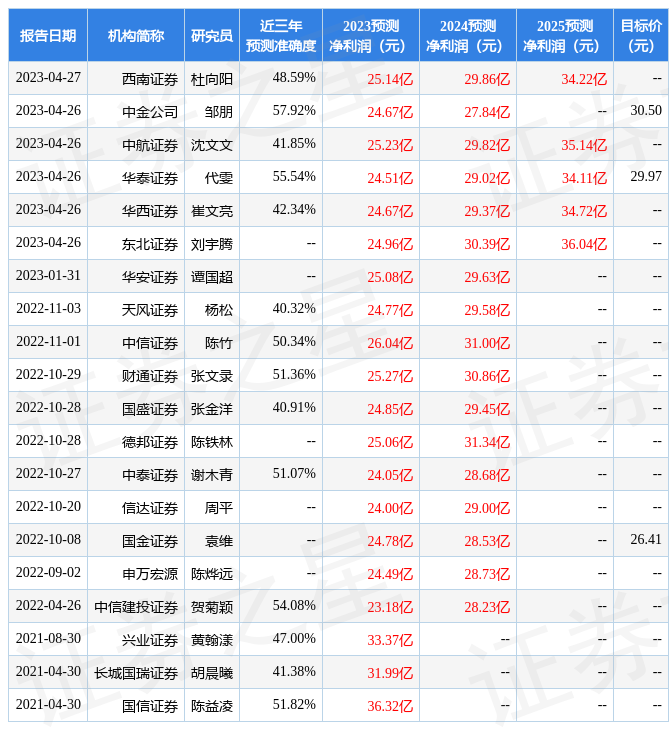
Task: Click 2023 profit 24.85亿
Action: [390, 409]
